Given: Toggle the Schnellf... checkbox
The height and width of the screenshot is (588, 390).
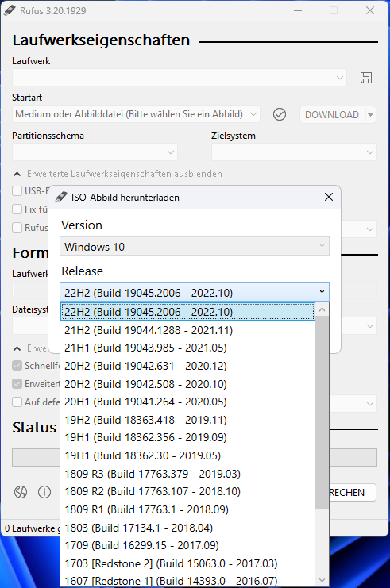Looking at the screenshot, I should point(17,365).
